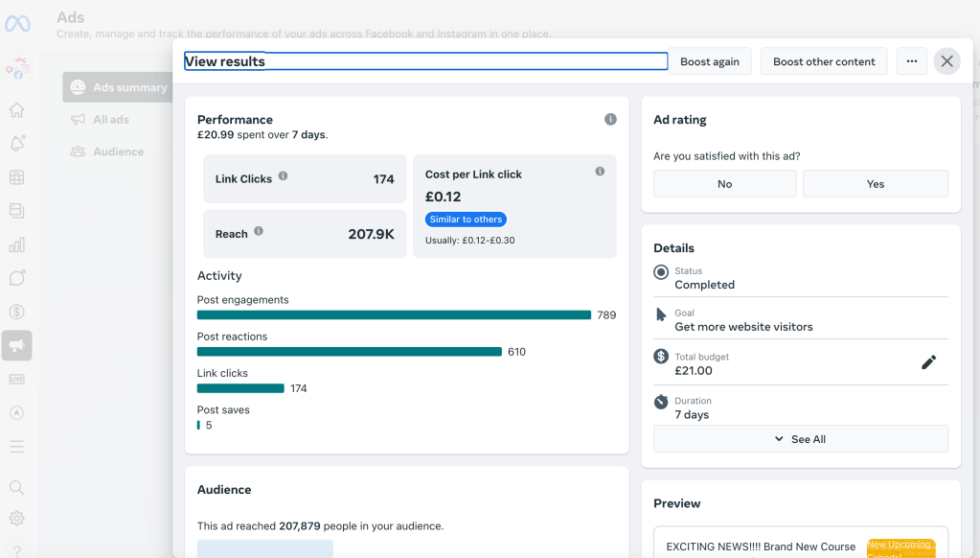Open Inbox chat bubble icon in sidebar

click(x=16, y=278)
